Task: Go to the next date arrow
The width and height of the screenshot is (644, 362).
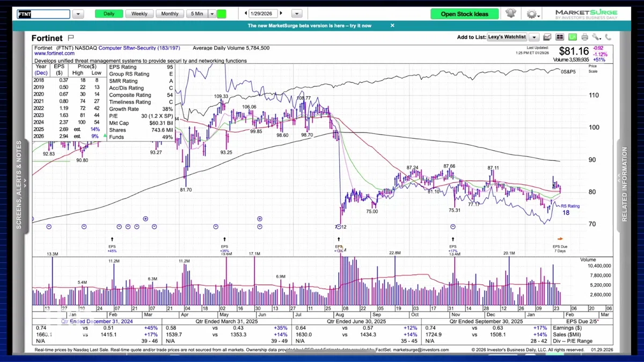Action: pyautogui.click(x=281, y=13)
